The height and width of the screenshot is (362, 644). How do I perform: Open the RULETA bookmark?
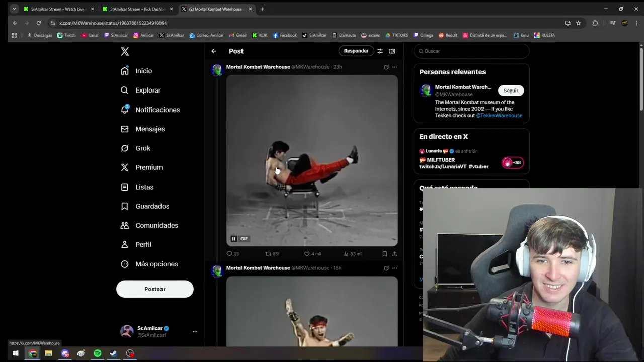[x=545, y=35]
